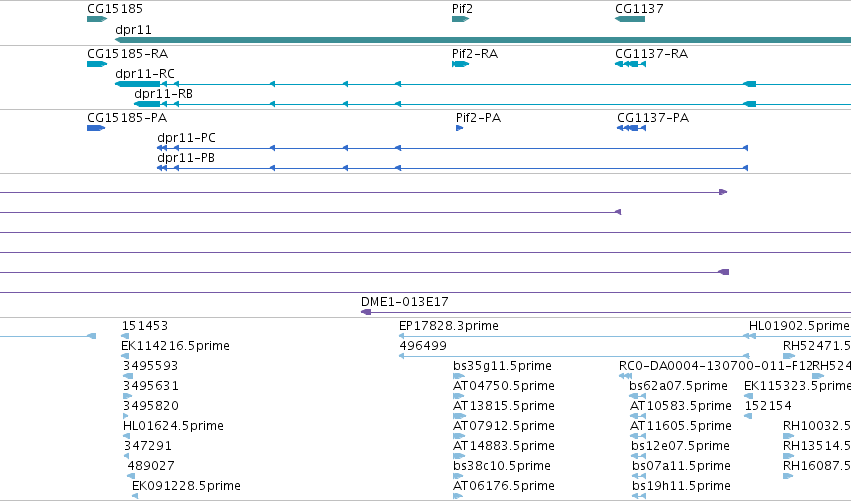Click the AT14883.5prime EST label
Screen dimensions: 851x501
504,446
